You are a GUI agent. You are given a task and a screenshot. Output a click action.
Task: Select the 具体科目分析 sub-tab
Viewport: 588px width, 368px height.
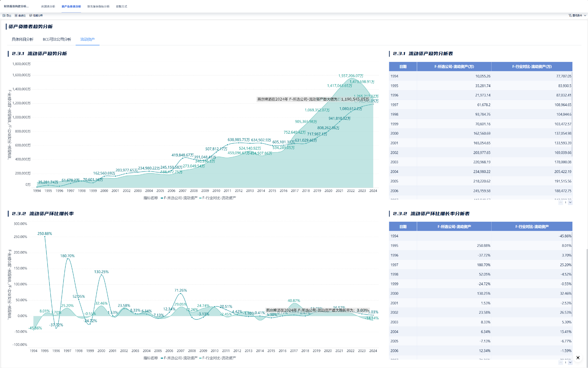(22, 40)
